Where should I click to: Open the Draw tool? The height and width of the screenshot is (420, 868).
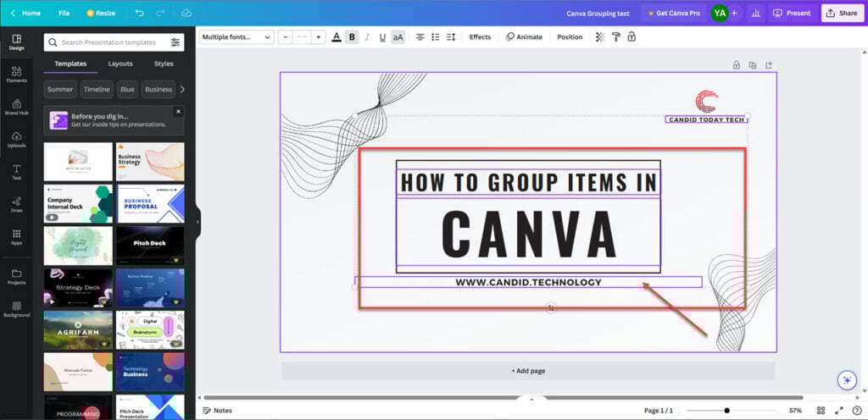tap(17, 204)
